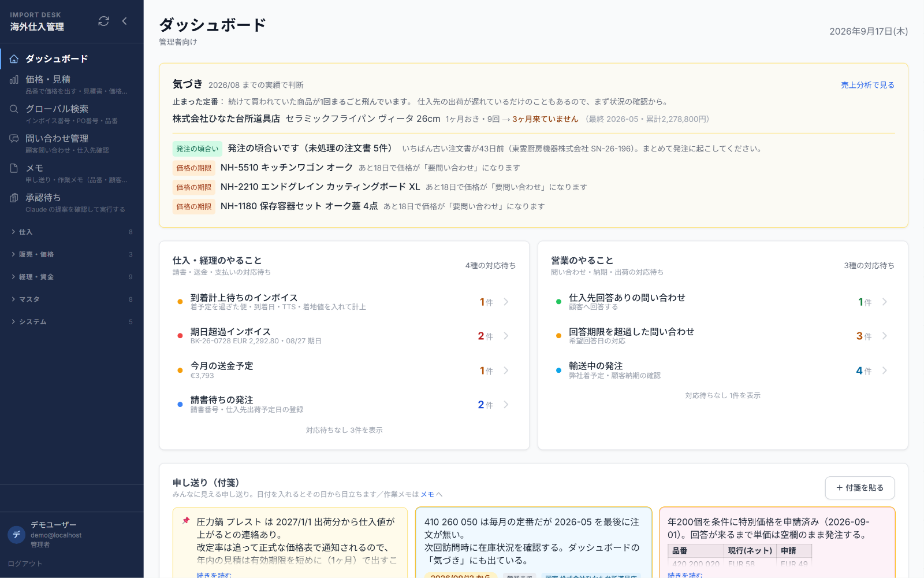Screen dimensions: 924x578
Task: Click the デモユーザー avatar circle
Action: [17, 535]
